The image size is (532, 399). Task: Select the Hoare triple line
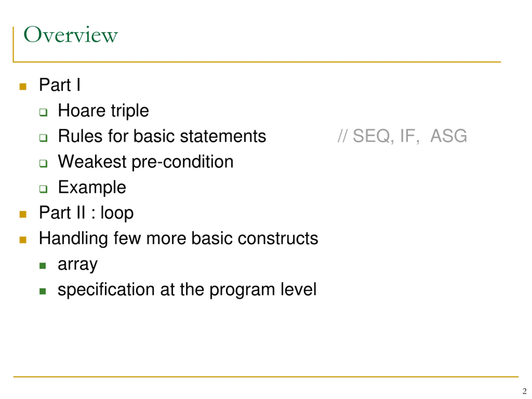(x=103, y=111)
